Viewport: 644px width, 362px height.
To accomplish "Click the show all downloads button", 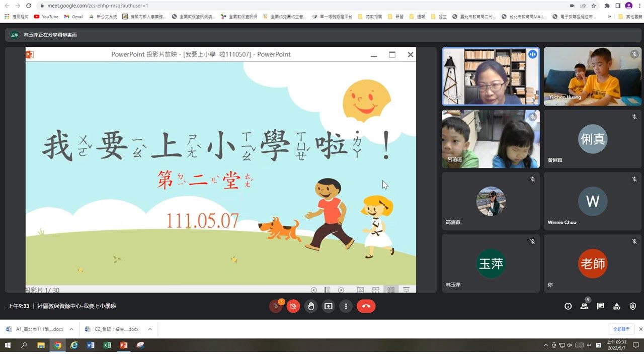I will point(620,329).
